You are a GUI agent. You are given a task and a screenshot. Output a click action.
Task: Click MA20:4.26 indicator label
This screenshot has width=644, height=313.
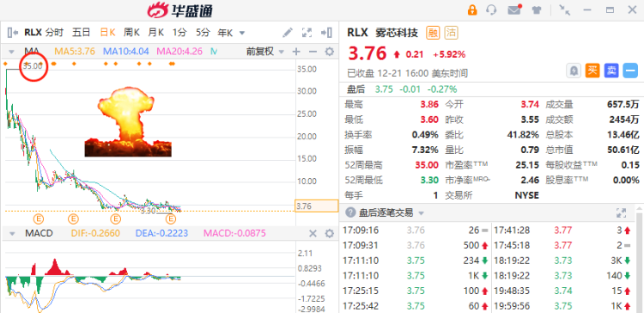click(179, 52)
